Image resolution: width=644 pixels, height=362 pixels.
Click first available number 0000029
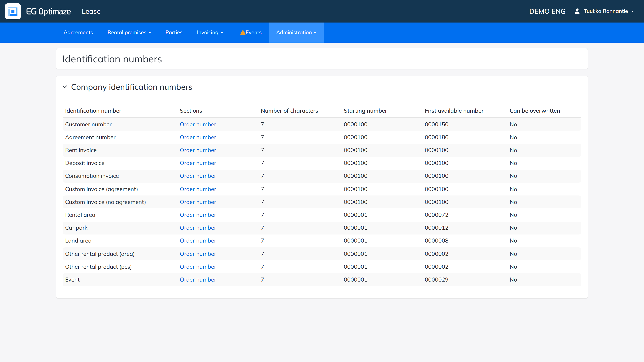pyautogui.click(x=437, y=280)
